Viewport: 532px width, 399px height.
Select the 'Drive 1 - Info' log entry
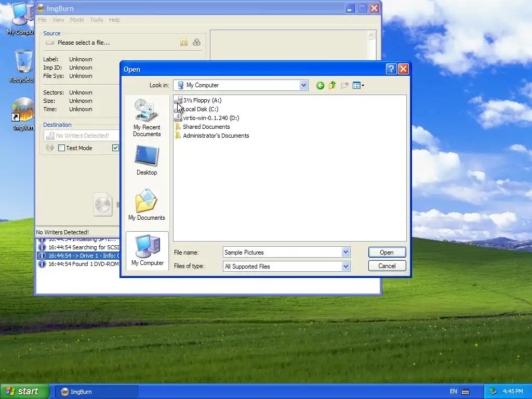(78, 256)
